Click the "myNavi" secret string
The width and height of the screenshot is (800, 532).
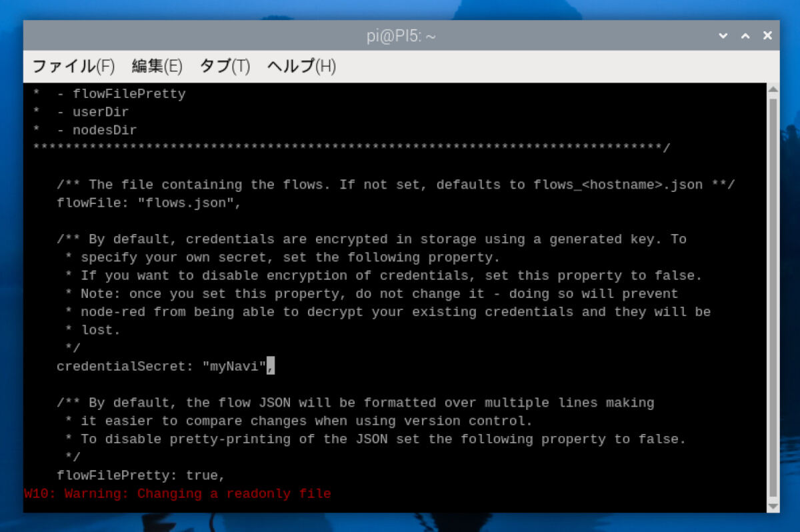click(x=234, y=366)
